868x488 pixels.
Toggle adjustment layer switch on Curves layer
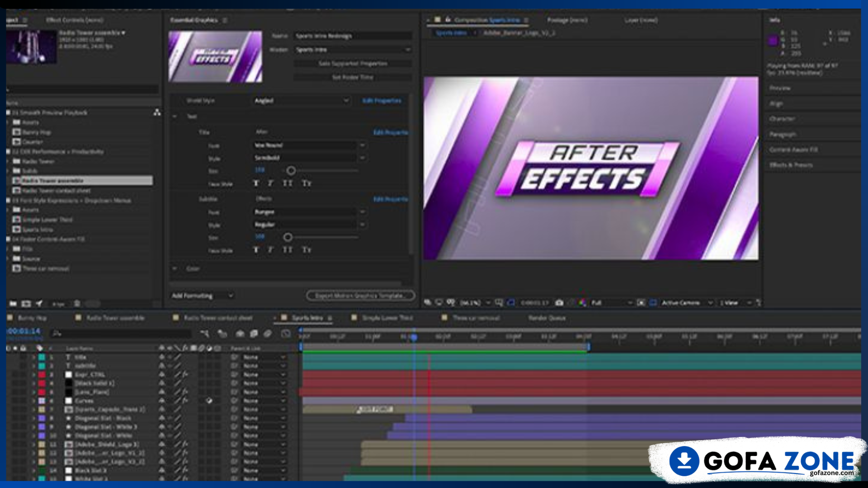pos(209,400)
